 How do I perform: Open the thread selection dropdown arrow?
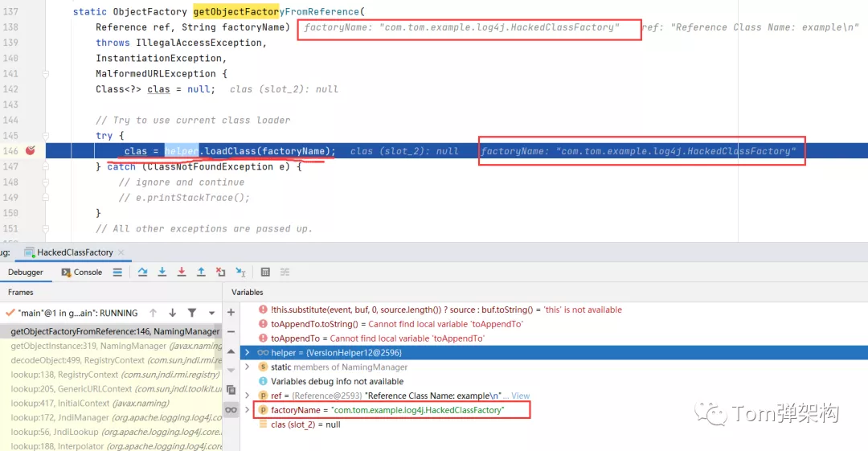[211, 313]
